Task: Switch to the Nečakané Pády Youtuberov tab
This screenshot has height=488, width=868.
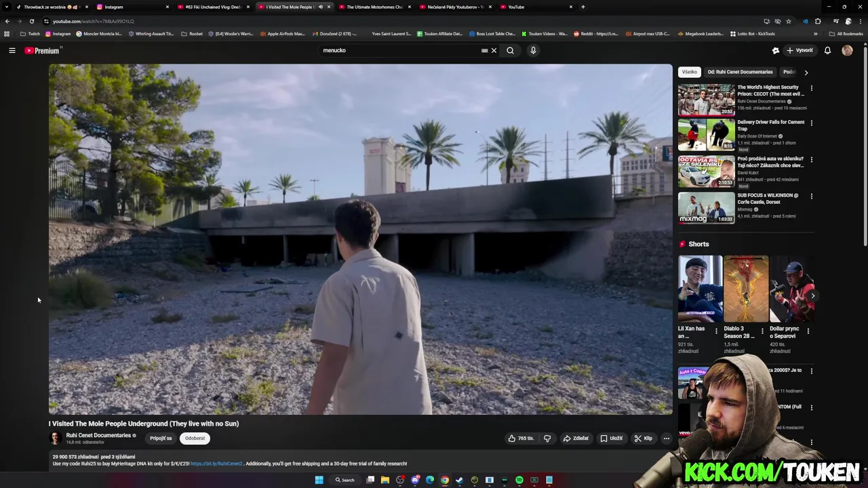Action: pos(454,7)
